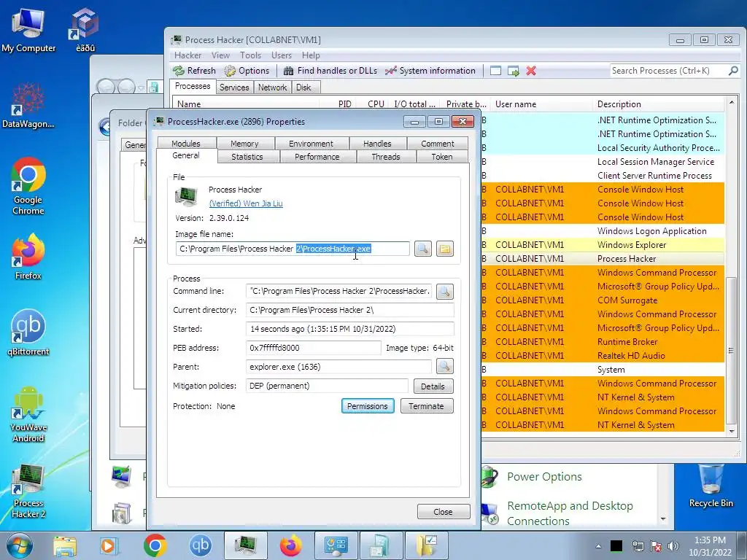The height and width of the screenshot is (560, 747).
Task: Sort by the User name column header
Action: click(542, 104)
